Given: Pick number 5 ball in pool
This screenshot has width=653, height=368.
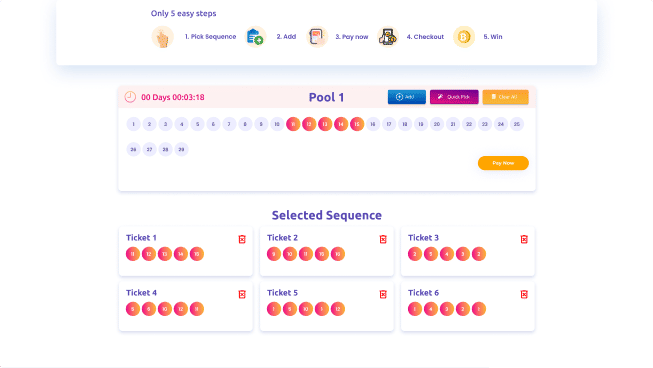Looking at the screenshot, I should pos(197,124).
